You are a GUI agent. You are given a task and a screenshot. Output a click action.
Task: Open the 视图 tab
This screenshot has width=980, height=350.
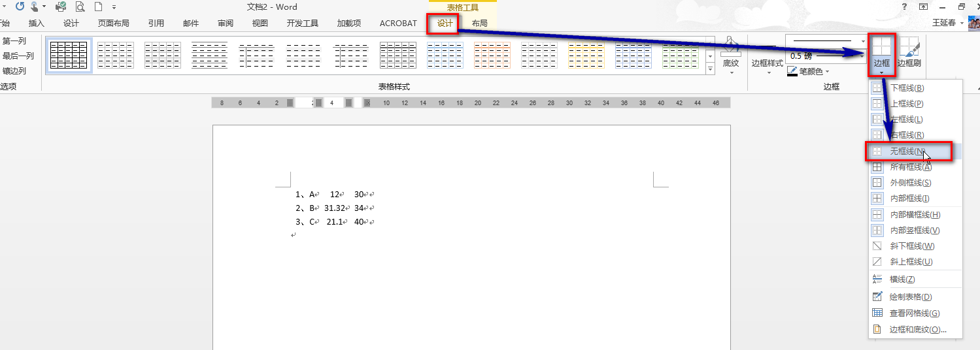tap(260, 23)
